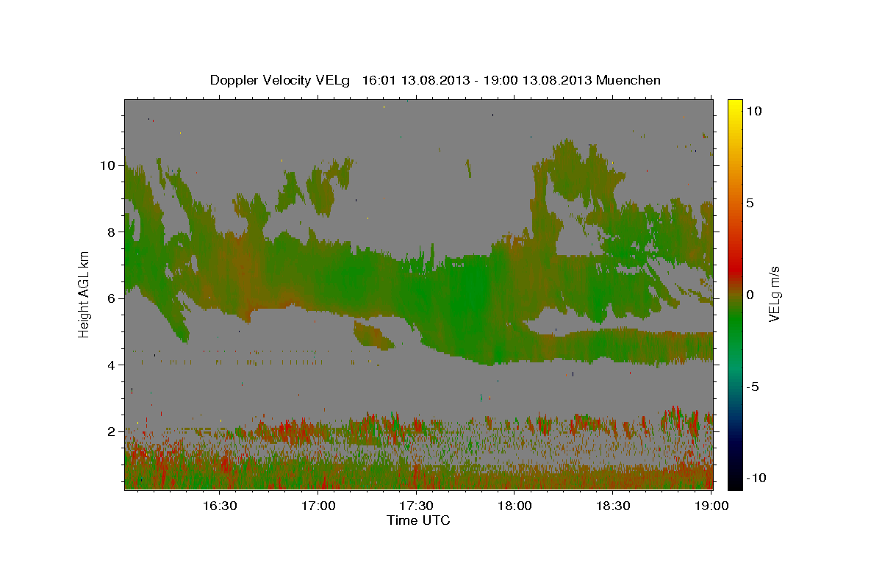The width and height of the screenshot is (882, 588).
Task: Click the 17:00 time tick label
Action: pyautogui.click(x=318, y=506)
